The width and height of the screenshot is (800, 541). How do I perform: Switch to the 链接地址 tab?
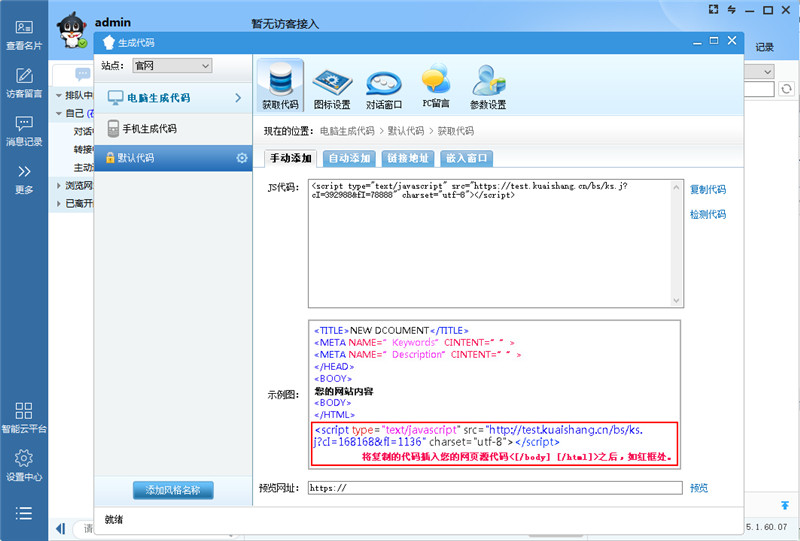[407, 158]
